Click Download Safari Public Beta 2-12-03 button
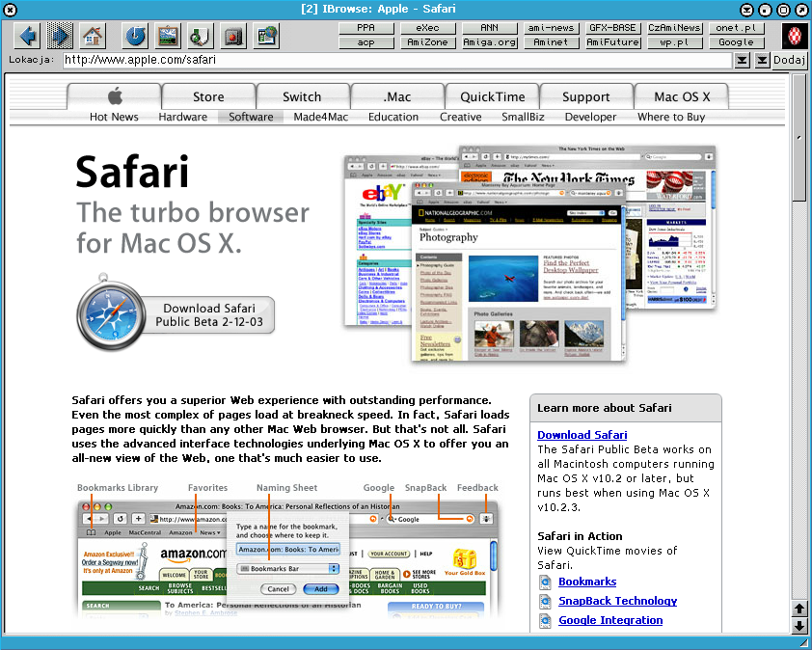This screenshot has height=650, width=812. click(x=209, y=315)
